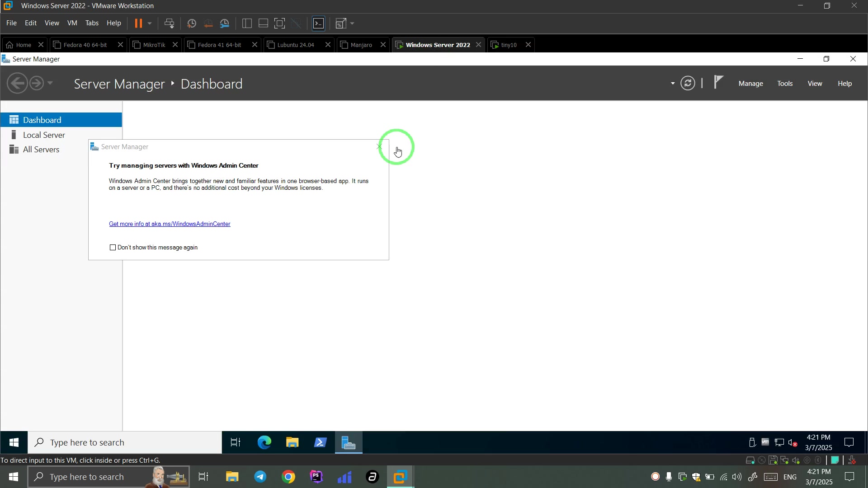The height and width of the screenshot is (488, 868).
Task: Open Server Manager's View menu
Action: click(x=815, y=84)
